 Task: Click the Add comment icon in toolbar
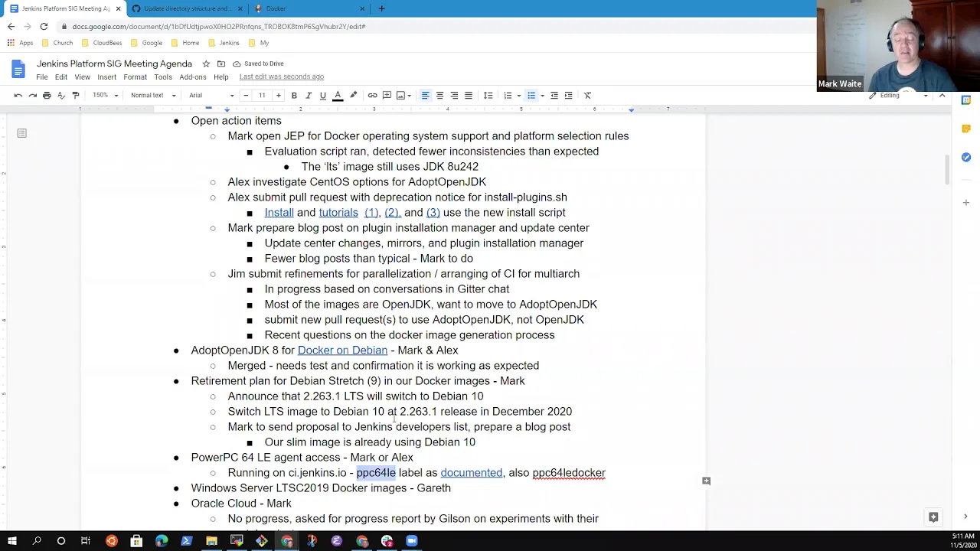[387, 96]
